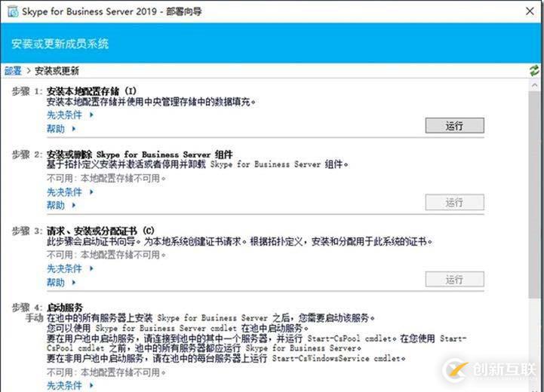544x392 pixels.
Task: Click the scrollbar up arrow
Action: (534, 85)
